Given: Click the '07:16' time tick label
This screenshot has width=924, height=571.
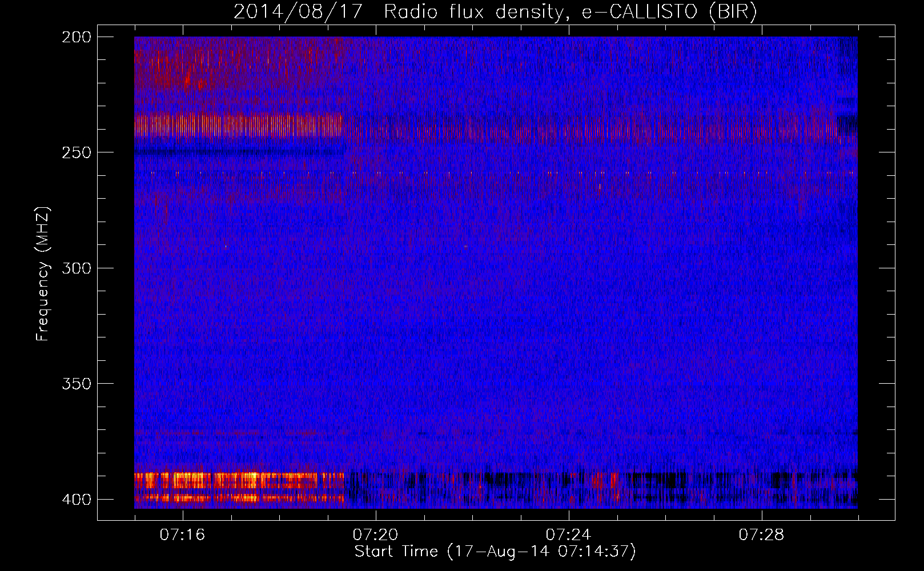Looking at the screenshot, I should (182, 534).
